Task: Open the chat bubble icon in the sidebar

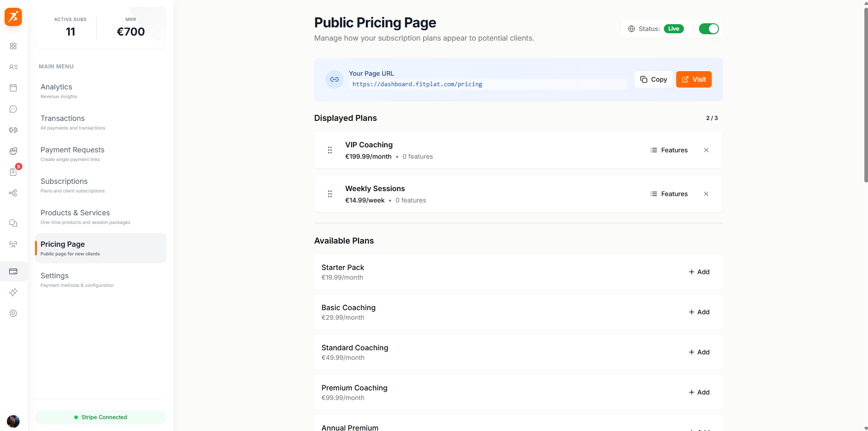Action: [13, 109]
